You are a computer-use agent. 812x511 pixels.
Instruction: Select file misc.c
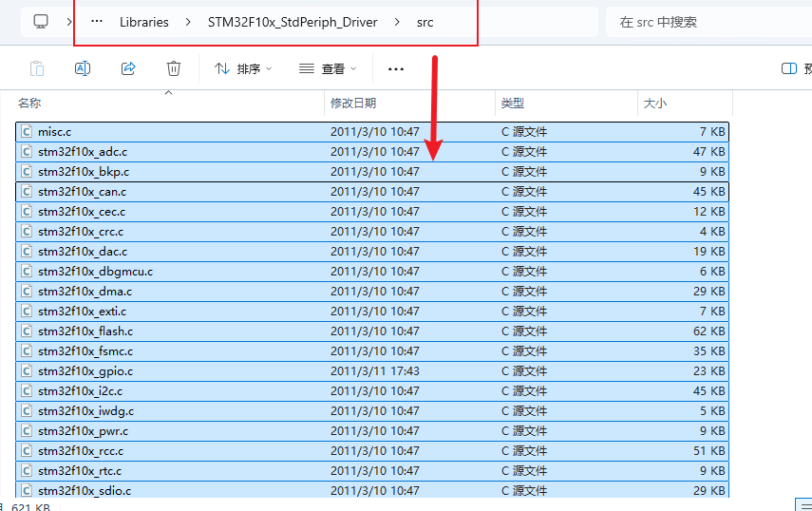372,131
